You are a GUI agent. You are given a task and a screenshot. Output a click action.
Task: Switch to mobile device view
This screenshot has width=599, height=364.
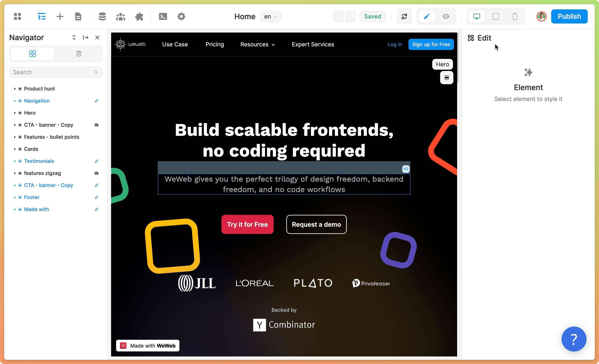pos(515,16)
